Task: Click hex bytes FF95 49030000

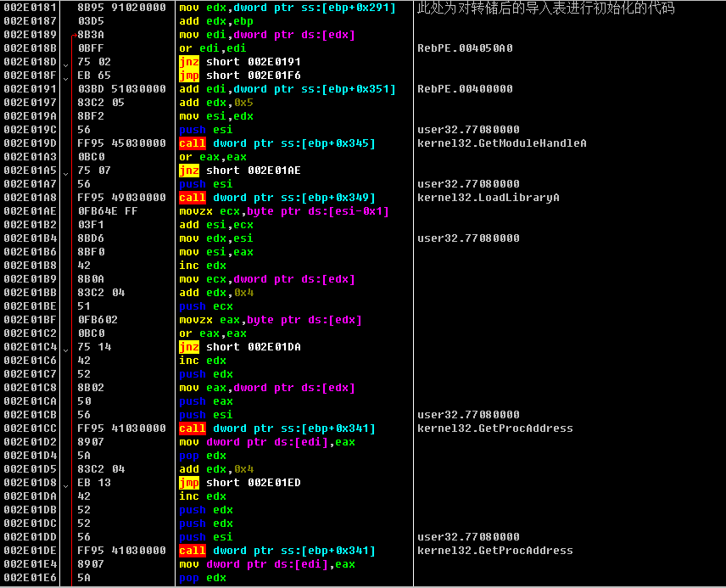Action: pyautogui.click(x=121, y=198)
